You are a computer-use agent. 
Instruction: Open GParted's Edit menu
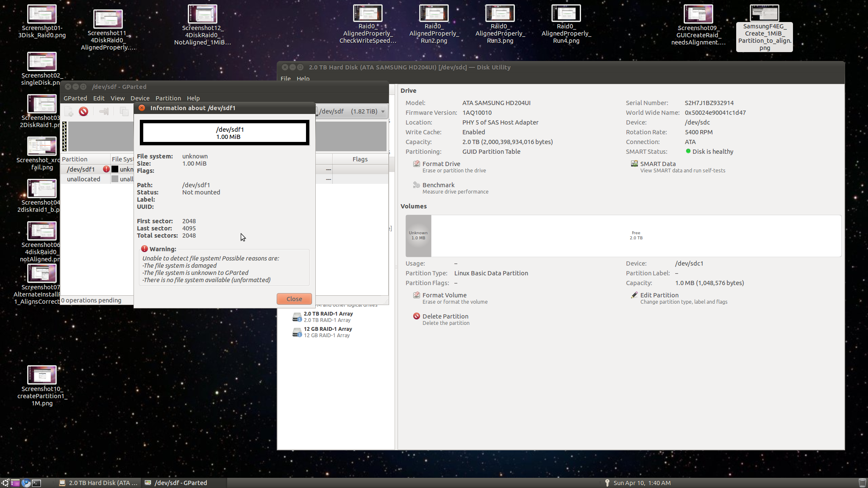pos(99,98)
